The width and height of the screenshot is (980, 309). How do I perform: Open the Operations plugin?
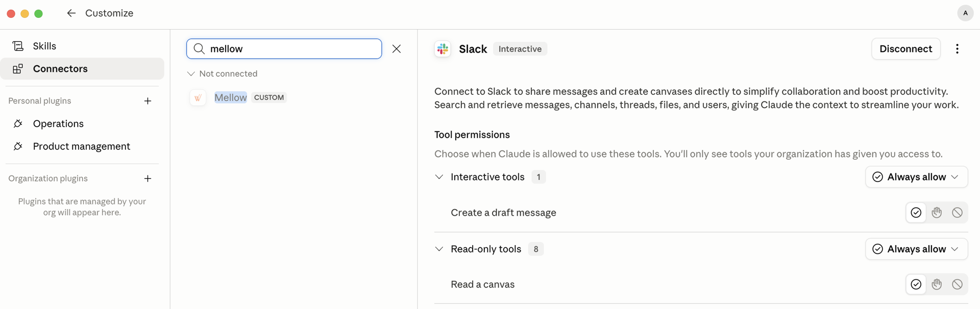point(82,124)
